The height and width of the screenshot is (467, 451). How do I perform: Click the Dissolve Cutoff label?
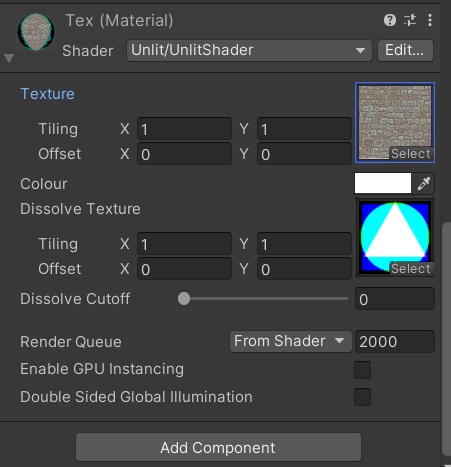(x=75, y=299)
